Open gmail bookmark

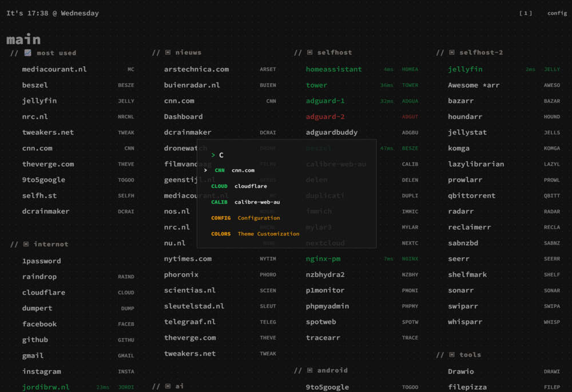point(33,355)
